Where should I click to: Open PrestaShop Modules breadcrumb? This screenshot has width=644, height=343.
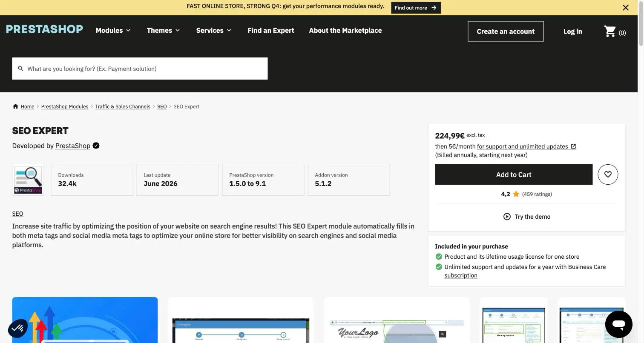[65, 106]
